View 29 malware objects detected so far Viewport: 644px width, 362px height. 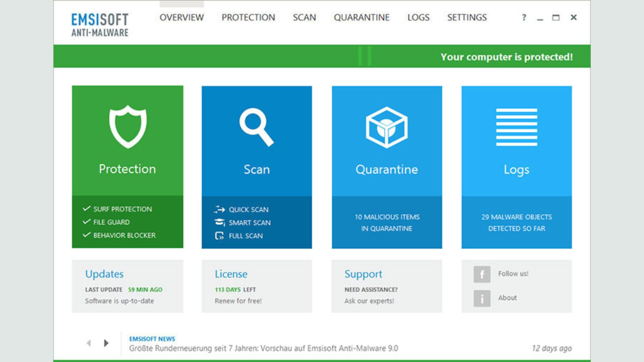[x=517, y=223]
